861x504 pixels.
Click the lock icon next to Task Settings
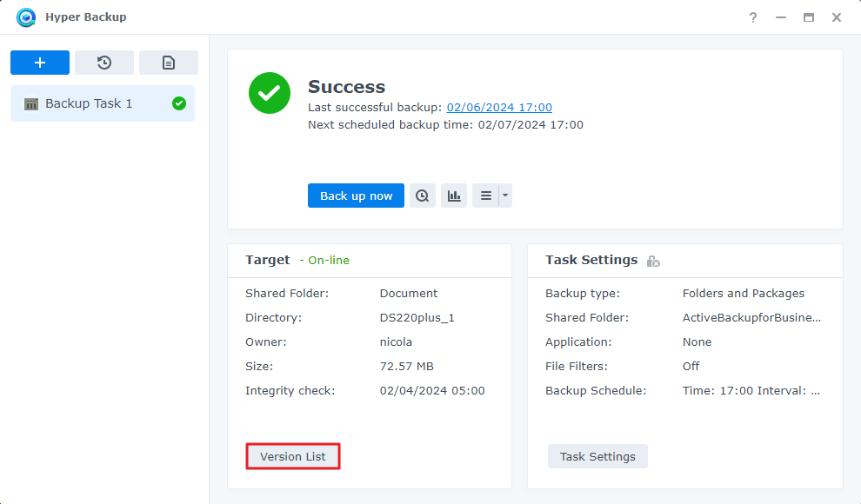(652, 261)
